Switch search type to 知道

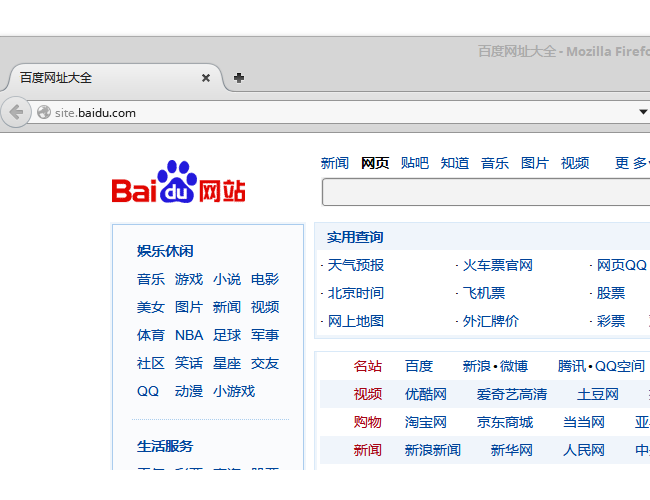(454, 163)
